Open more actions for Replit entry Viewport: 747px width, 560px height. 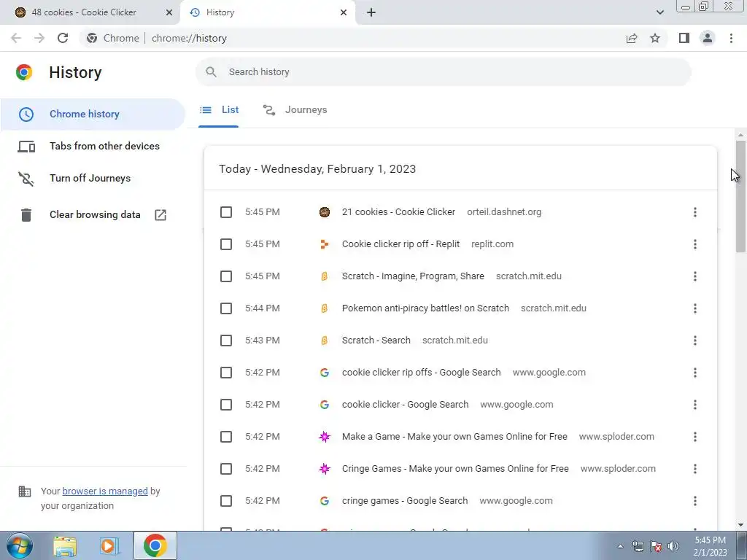coord(695,244)
